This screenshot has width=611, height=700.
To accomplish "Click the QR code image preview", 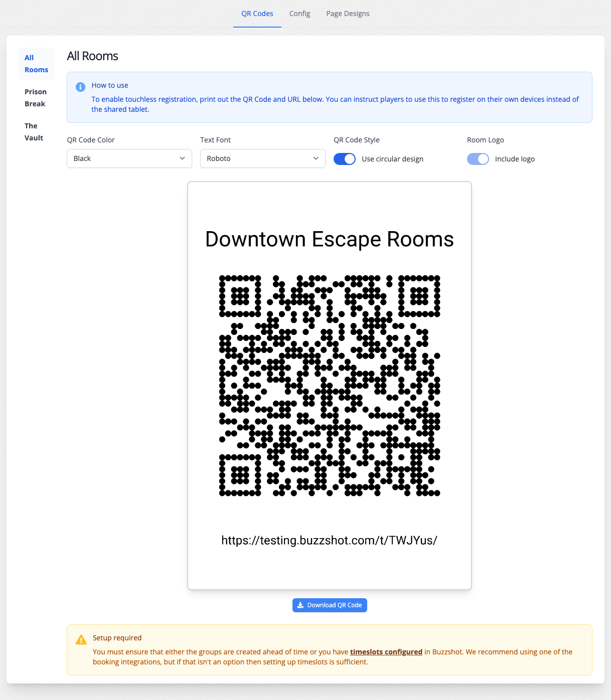I will [x=330, y=386].
